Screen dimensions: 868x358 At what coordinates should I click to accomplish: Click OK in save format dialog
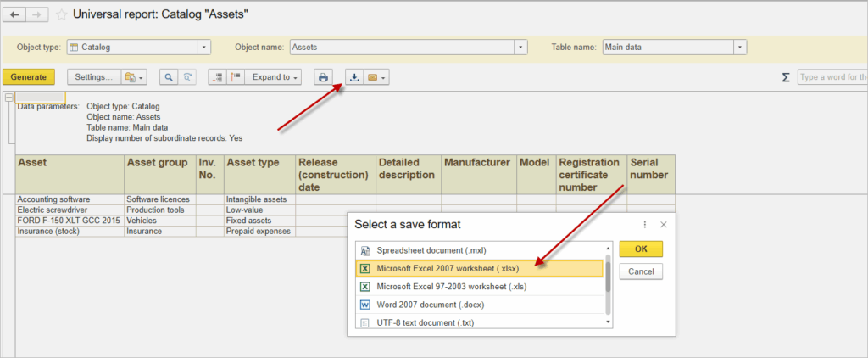coord(641,249)
